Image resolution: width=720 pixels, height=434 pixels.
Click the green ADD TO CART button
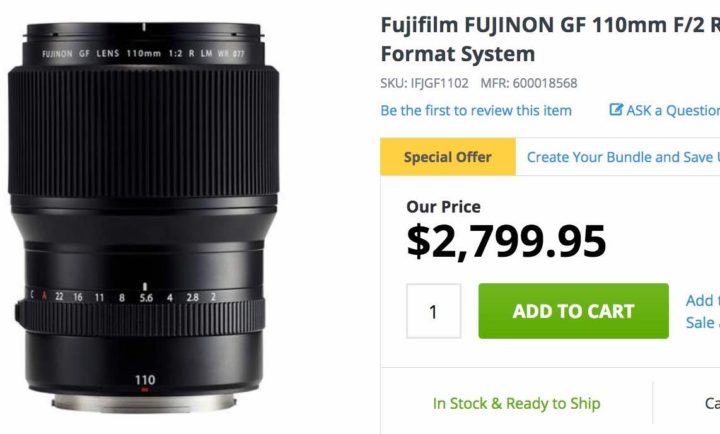(x=574, y=311)
